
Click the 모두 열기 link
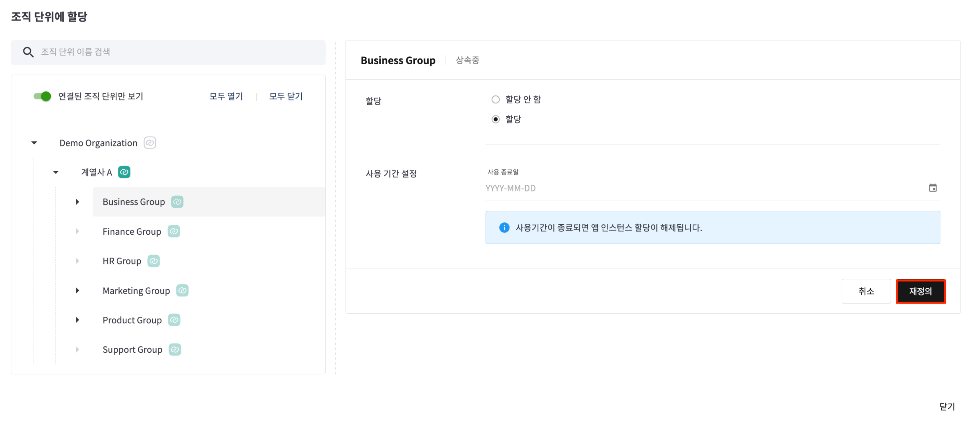(226, 96)
